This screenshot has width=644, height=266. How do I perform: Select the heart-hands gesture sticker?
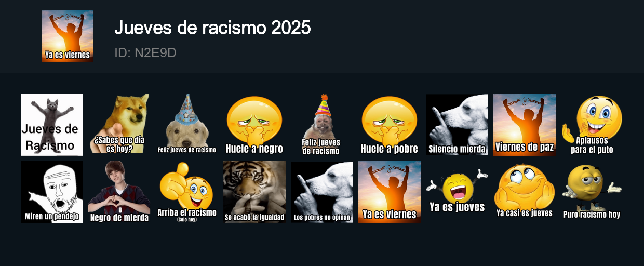pyautogui.click(x=119, y=192)
